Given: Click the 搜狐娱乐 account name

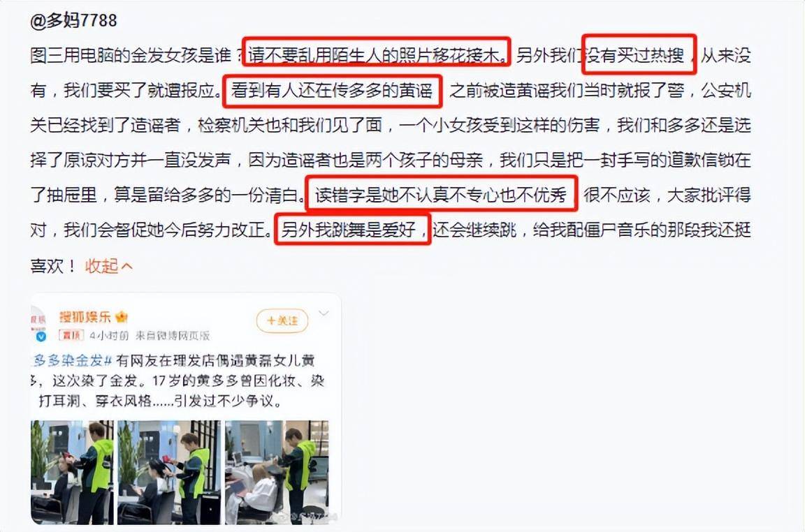Looking at the screenshot, I should [85, 317].
